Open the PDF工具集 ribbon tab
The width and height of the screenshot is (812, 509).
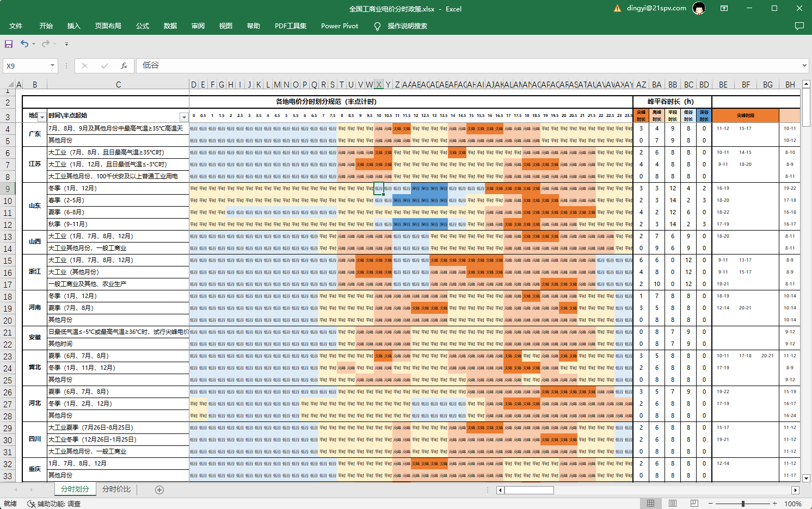(x=291, y=26)
